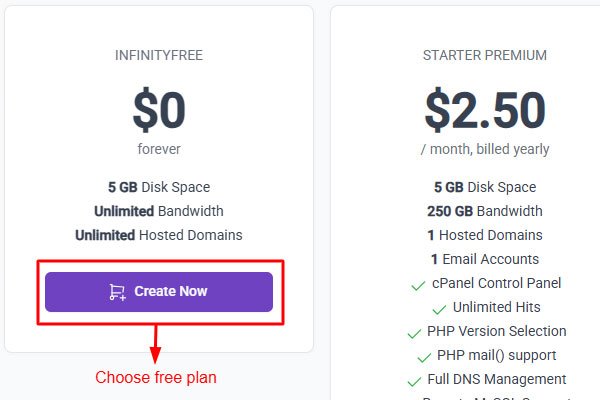This screenshot has width=600, height=400.
Task: Click the checkmark next to Unlimited Hits
Action: coord(439,309)
